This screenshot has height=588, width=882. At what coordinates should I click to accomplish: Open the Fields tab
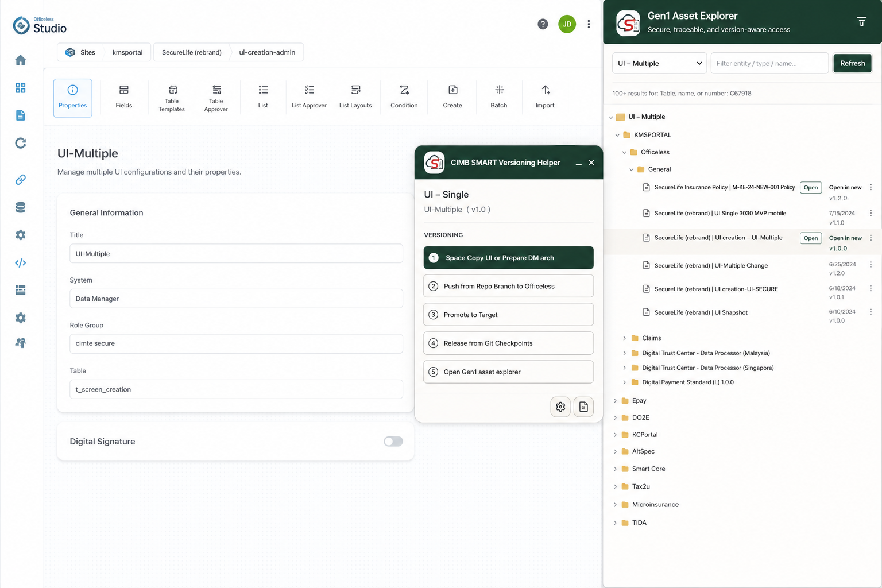[124, 98]
